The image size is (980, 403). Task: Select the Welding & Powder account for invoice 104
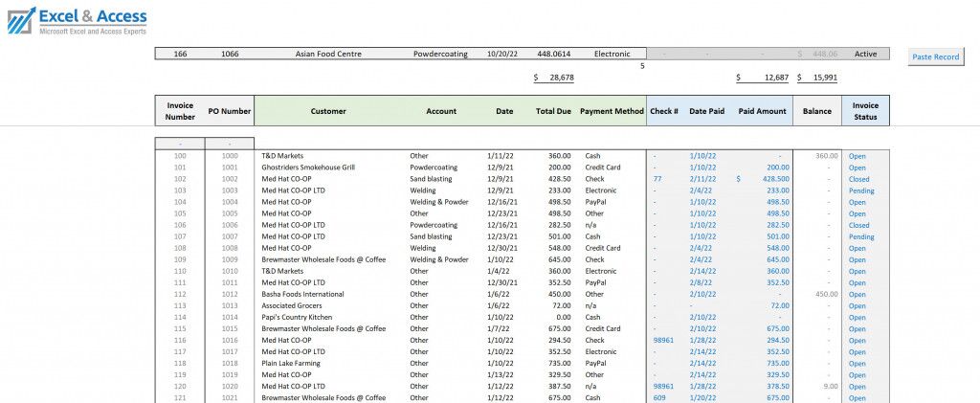(x=438, y=202)
